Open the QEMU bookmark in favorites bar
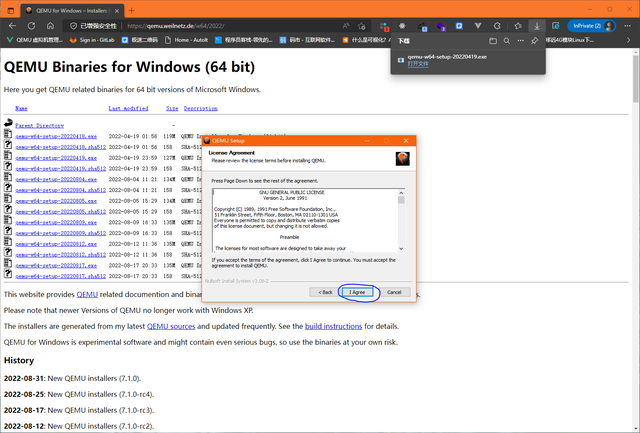Image resolution: width=640 pixels, height=433 pixels. (35, 40)
